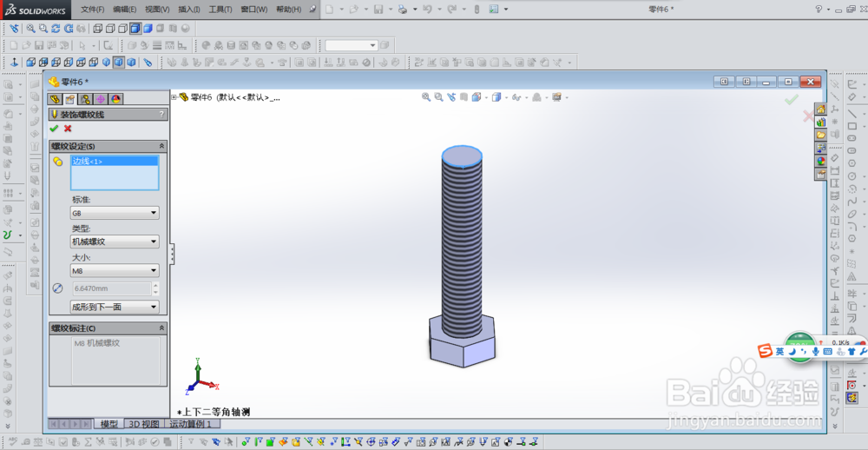Image resolution: width=868 pixels, height=450 pixels.
Task: Open 标准 GB dropdown
Action: click(x=115, y=213)
